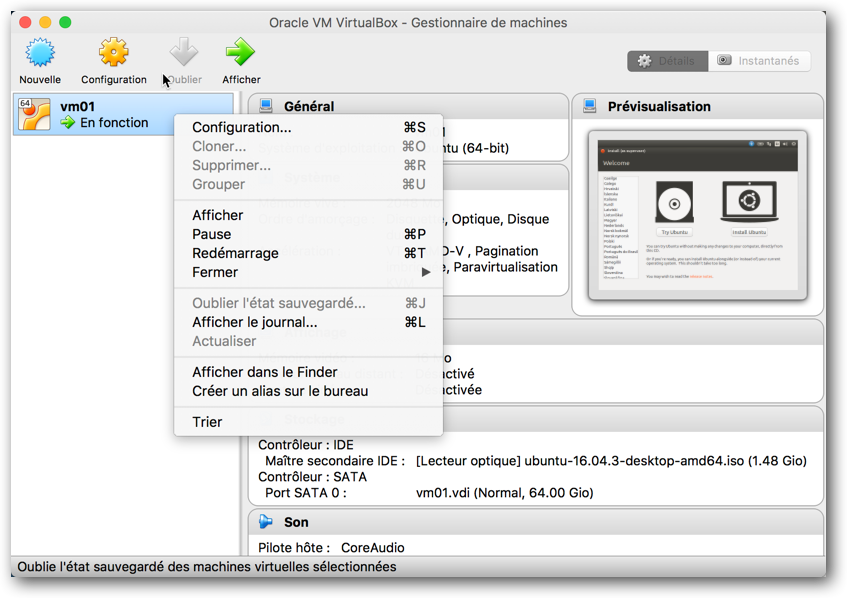Image resolution: width=847 pixels, height=598 pixels.
Task: Select the vm01 machine OS icon
Action: [x=34, y=114]
